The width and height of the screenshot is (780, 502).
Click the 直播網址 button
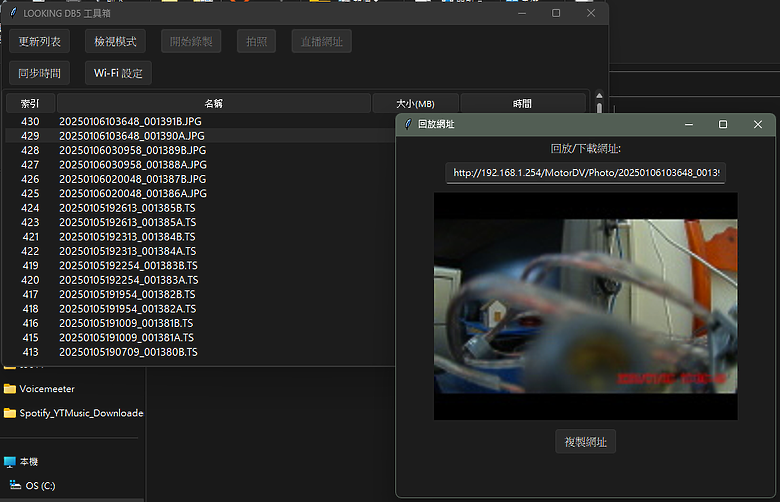click(321, 41)
